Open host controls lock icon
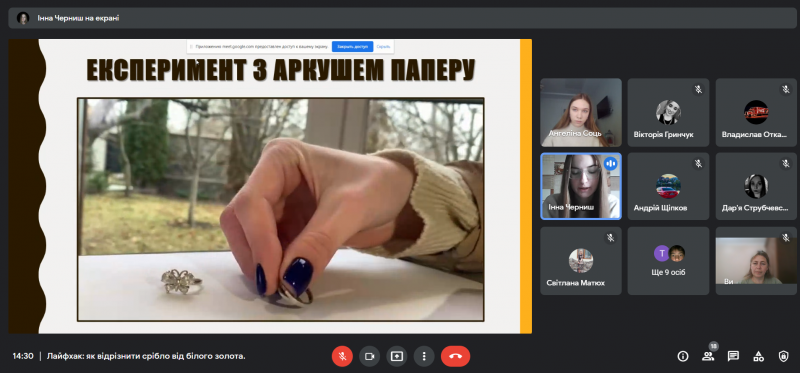800x373 pixels. 784,356
